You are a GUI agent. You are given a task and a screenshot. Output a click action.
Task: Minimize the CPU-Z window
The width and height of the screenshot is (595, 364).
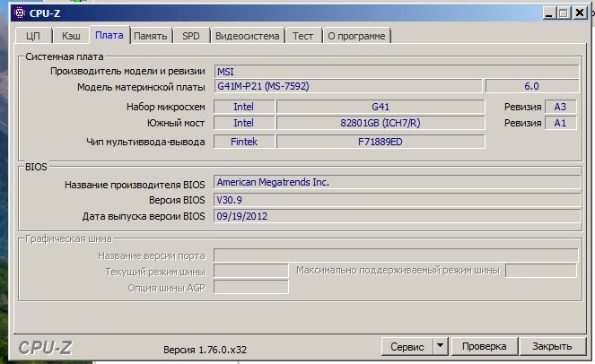[548, 13]
